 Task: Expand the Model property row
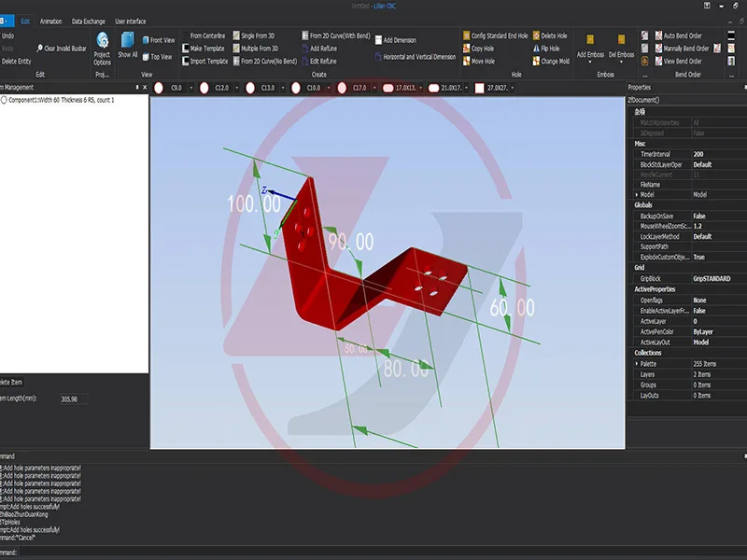tap(638, 194)
